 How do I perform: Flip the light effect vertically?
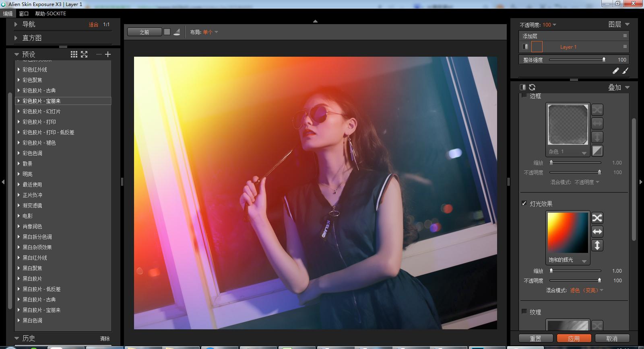pos(597,245)
